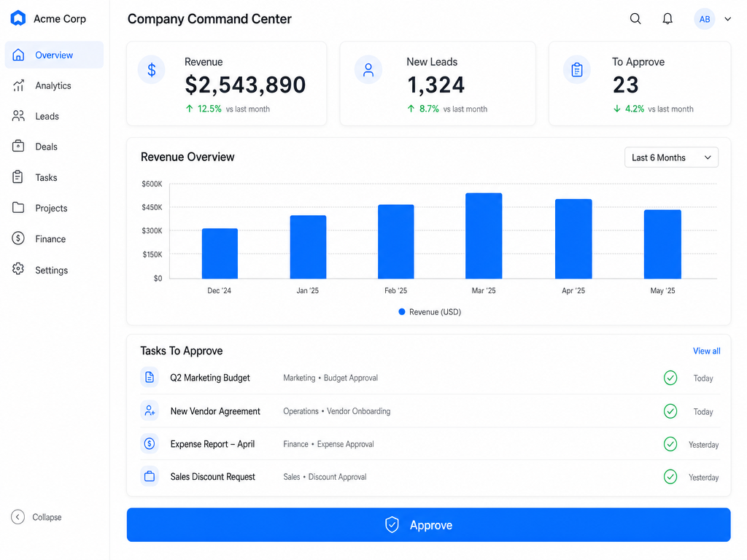Click the New Leads person icon

tap(368, 70)
